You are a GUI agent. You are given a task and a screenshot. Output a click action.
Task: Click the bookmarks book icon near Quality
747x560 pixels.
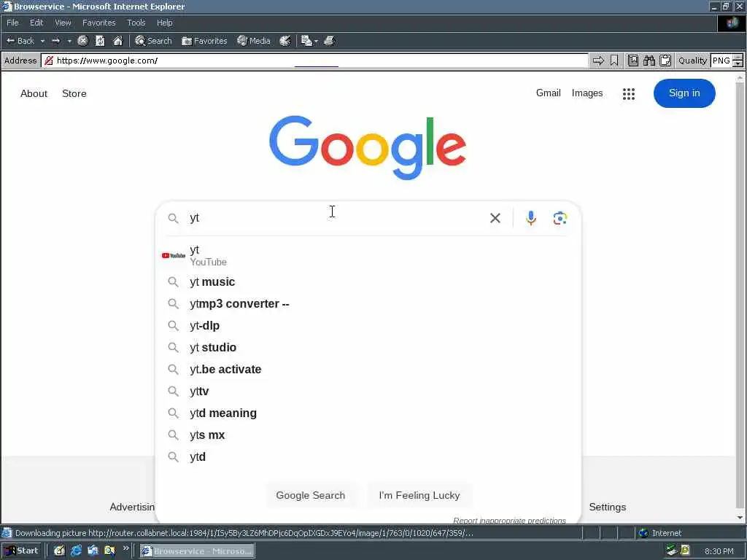tap(632, 61)
